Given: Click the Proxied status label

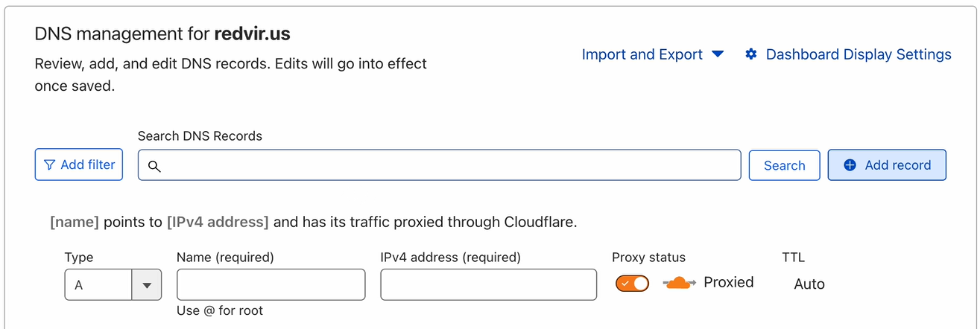Looking at the screenshot, I should (728, 282).
